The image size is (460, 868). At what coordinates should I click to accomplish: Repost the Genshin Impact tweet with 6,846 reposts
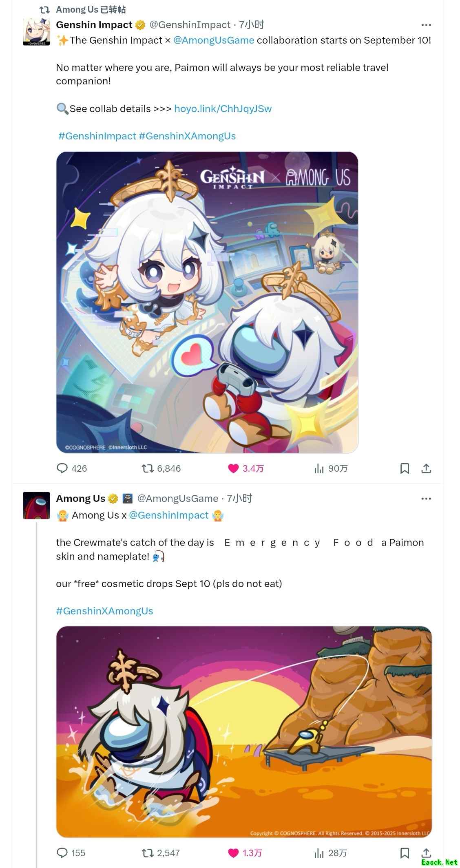click(x=161, y=468)
